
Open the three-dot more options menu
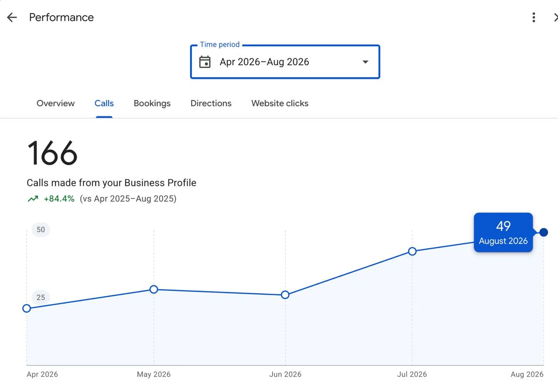(x=534, y=17)
